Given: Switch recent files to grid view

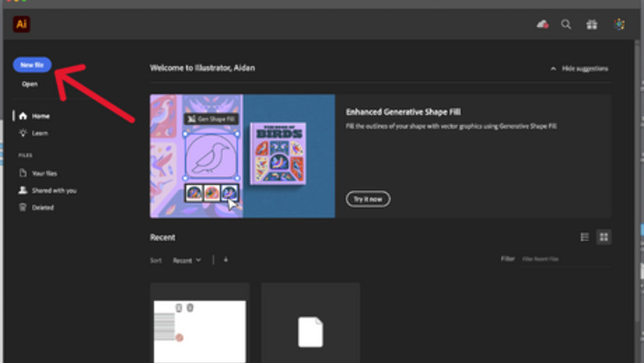Looking at the screenshot, I should (604, 238).
